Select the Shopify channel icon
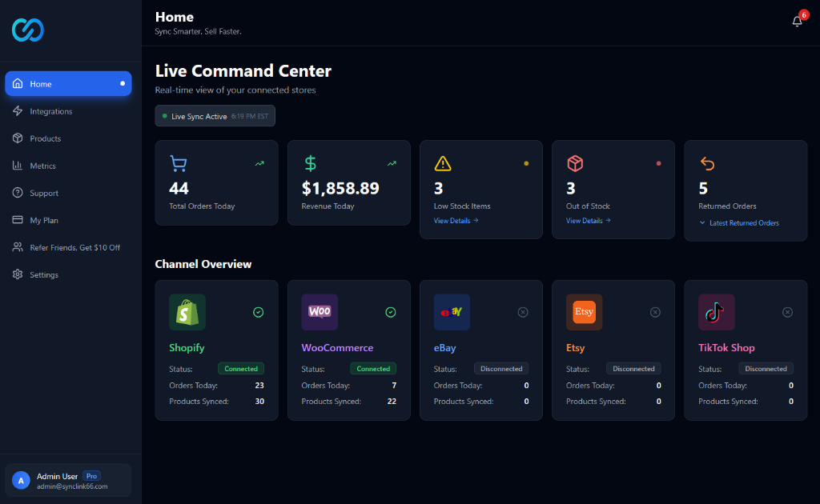 pyautogui.click(x=187, y=312)
